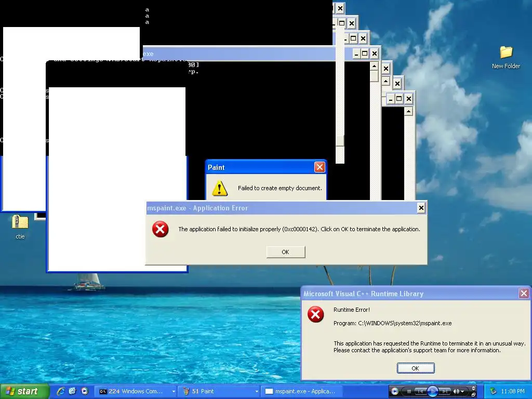Screen dimensions: 532x399
Task: Mute sound using Media Player toolbar speaker icon
Action: click(x=456, y=392)
